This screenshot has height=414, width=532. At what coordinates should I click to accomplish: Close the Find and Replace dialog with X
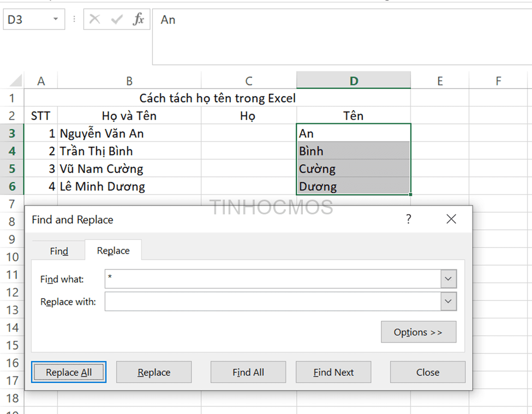(x=451, y=219)
